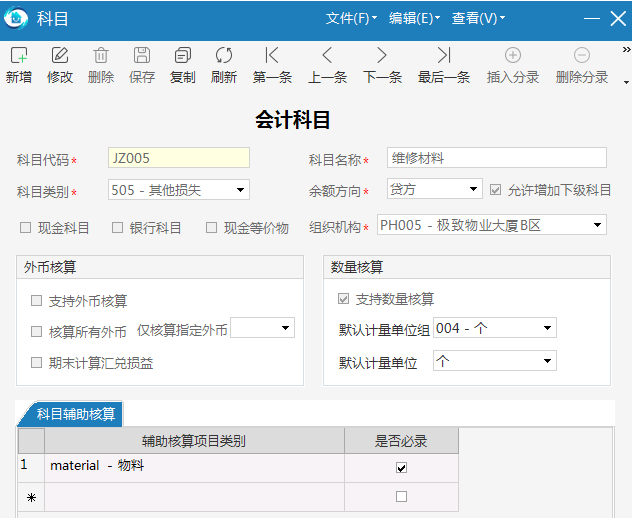Open the 默认计量单位 dropdown

click(x=547, y=361)
